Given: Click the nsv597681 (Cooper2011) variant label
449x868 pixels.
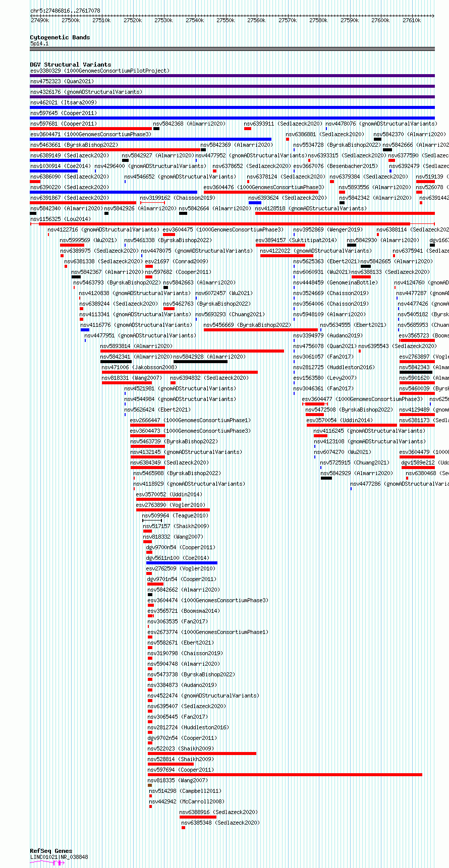Looking at the screenshot, I should 64,124.
